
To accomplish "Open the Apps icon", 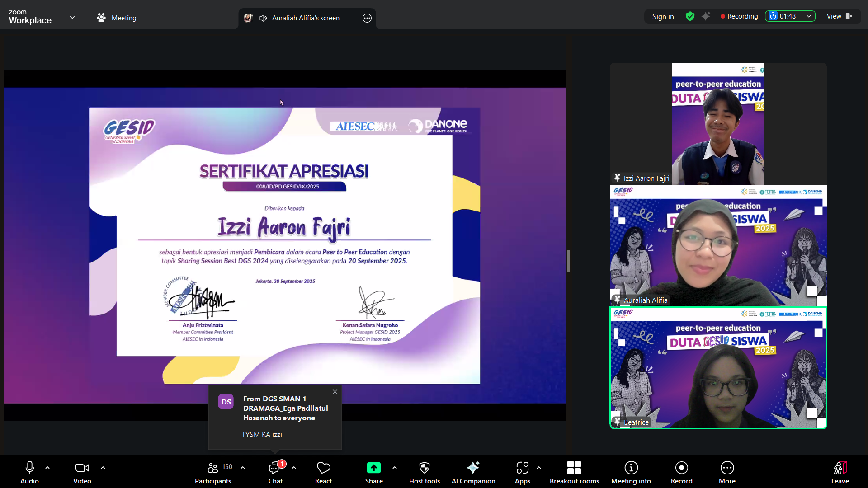I will click(x=522, y=468).
